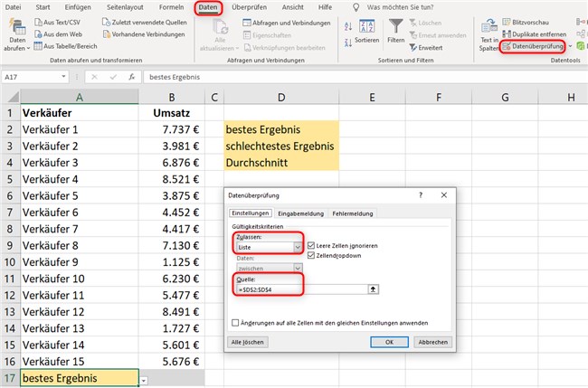The height and width of the screenshot is (388, 588).
Task: Run Blitzvorschau flash fill
Action: [x=526, y=22]
